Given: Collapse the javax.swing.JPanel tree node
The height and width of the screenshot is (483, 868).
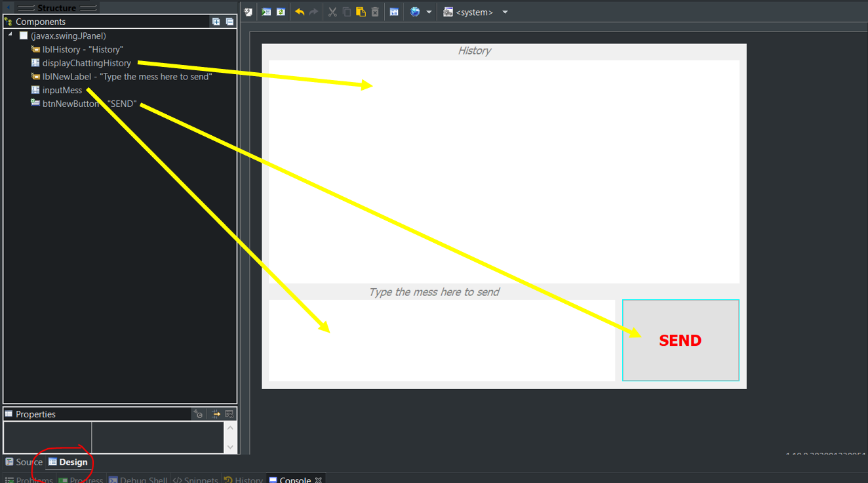Looking at the screenshot, I should [10, 35].
